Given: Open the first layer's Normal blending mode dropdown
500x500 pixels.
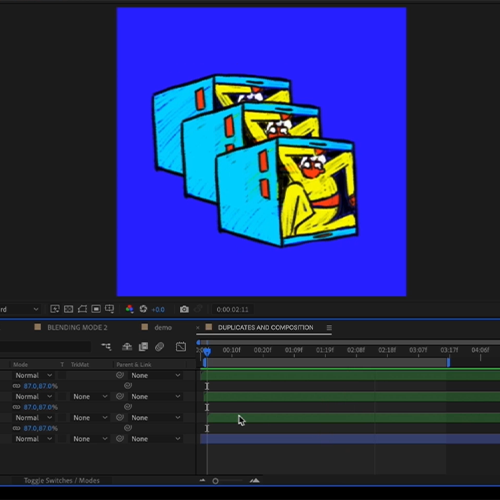Looking at the screenshot, I should click(34, 375).
